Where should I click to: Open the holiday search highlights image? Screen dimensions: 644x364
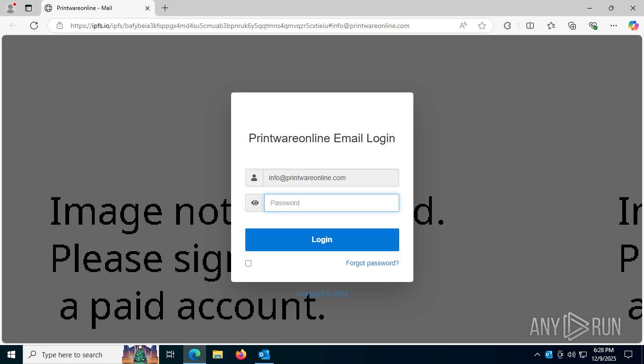click(140, 355)
